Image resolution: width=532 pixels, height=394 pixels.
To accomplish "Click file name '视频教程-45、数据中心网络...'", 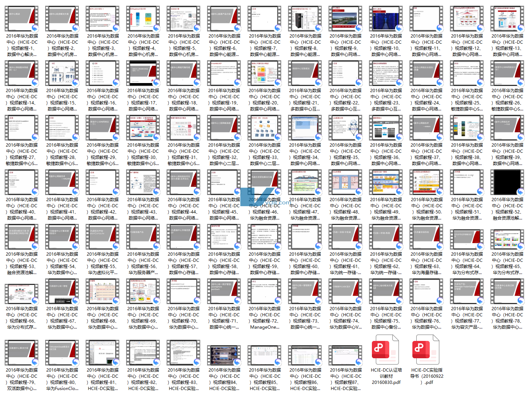I will pos(224,209).
